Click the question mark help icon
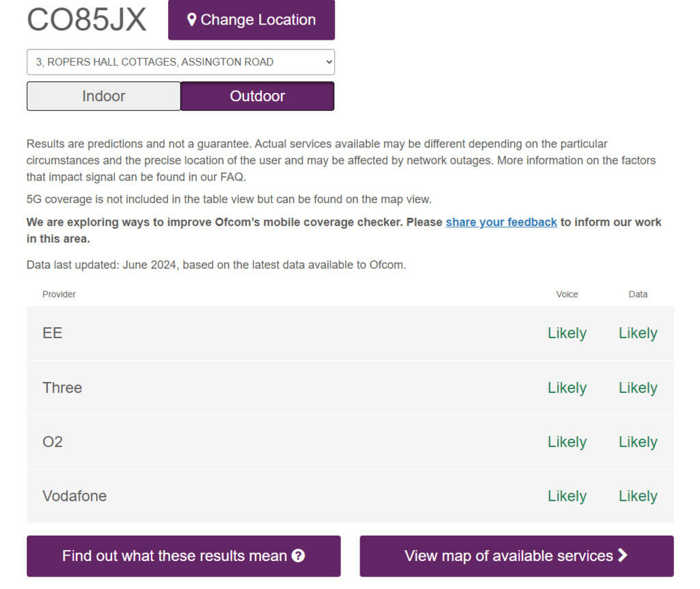This screenshot has height=589, width=700. [x=298, y=556]
